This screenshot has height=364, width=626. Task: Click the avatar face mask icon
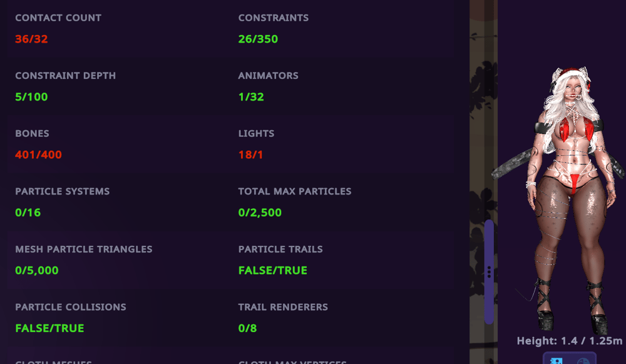[583, 360]
